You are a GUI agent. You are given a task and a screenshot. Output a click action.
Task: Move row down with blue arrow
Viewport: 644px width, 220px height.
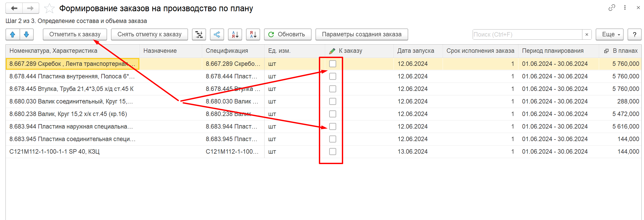(x=26, y=34)
